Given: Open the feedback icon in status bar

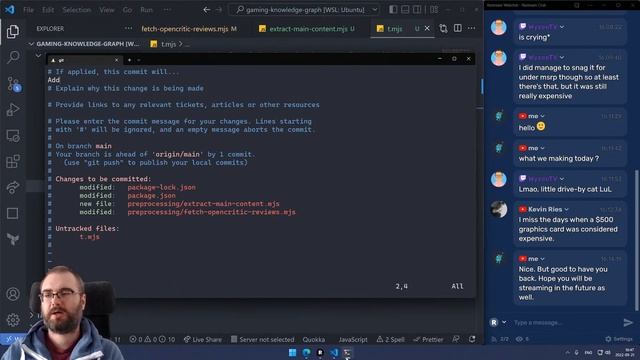Looking at the screenshot, I should point(456,339).
